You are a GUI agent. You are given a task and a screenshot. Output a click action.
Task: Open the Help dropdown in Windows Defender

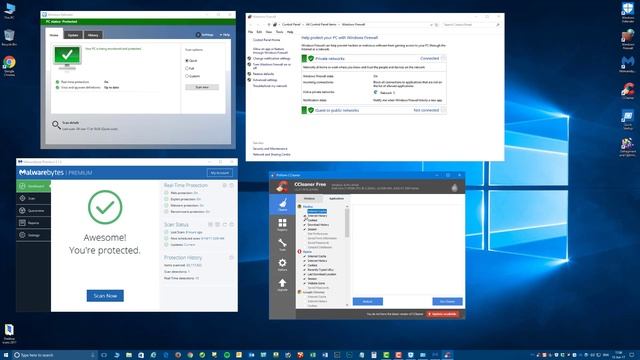coord(224,35)
